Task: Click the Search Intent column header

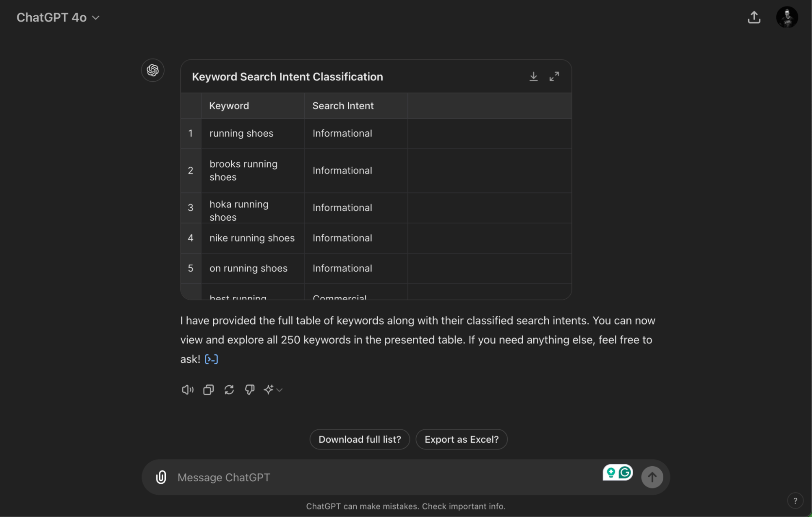Action: [x=343, y=106]
